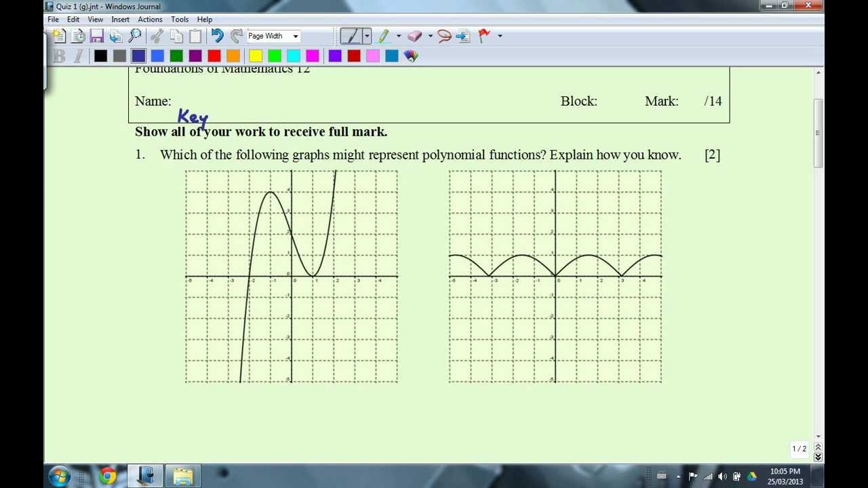The image size is (868, 488).
Task: Open the Insert menu
Action: coord(120,20)
